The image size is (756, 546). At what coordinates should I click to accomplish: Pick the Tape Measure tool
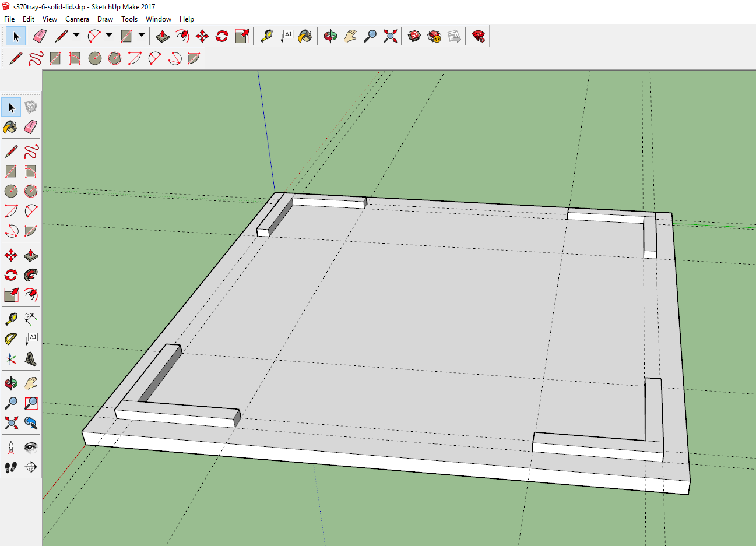click(267, 36)
